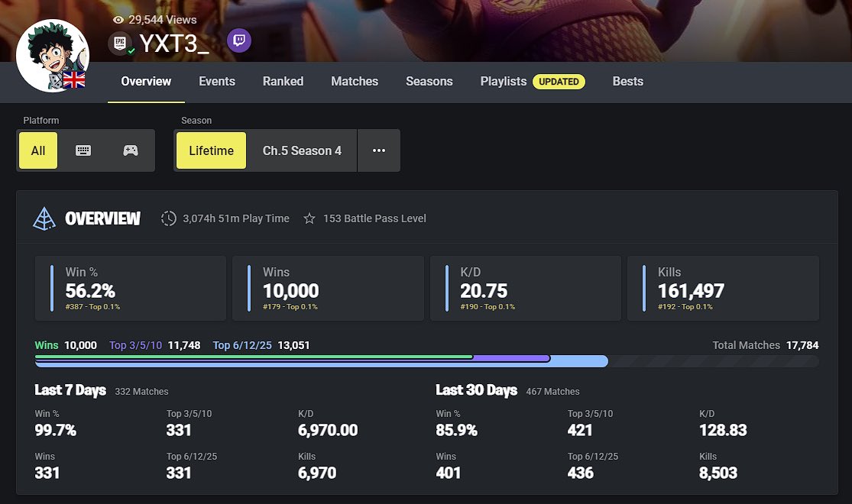852x504 pixels.
Task: Click the purple Top 3/5/10 bar segment
Action: [x=512, y=358]
